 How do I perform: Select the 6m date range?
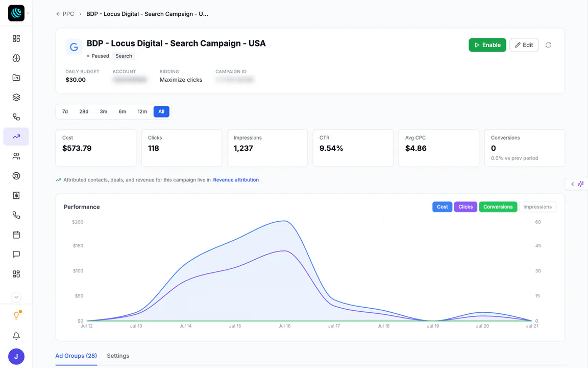[x=122, y=111]
